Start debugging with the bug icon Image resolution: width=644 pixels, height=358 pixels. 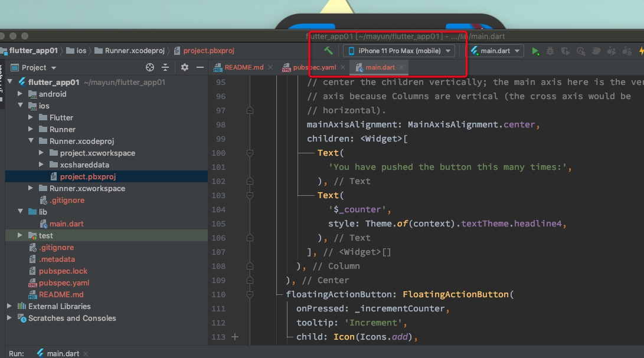pyautogui.click(x=550, y=51)
